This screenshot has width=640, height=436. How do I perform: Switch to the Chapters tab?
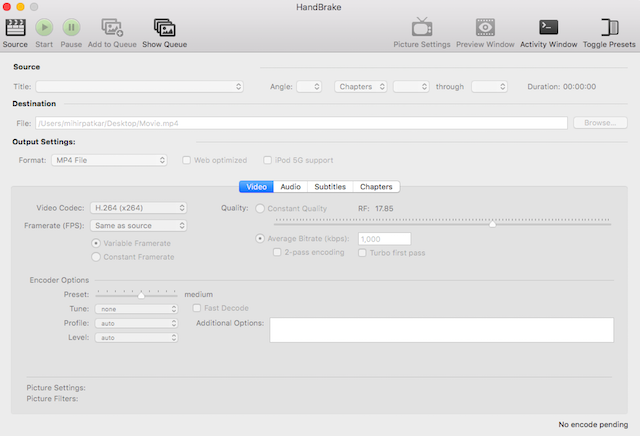click(376, 187)
